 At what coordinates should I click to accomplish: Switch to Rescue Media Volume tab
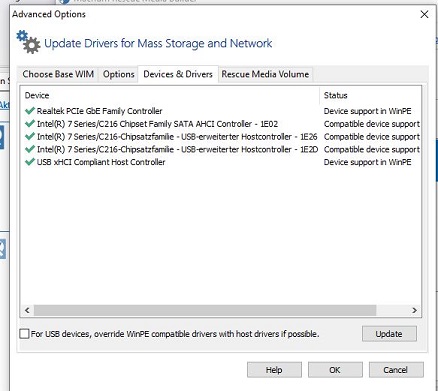(x=265, y=74)
